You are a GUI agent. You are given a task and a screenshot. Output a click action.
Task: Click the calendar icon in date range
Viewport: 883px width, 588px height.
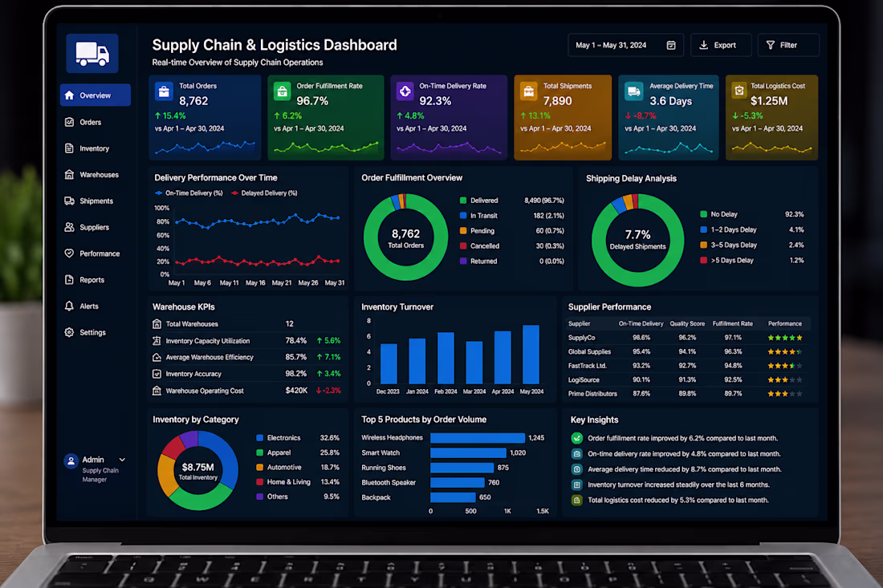coord(671,45)
